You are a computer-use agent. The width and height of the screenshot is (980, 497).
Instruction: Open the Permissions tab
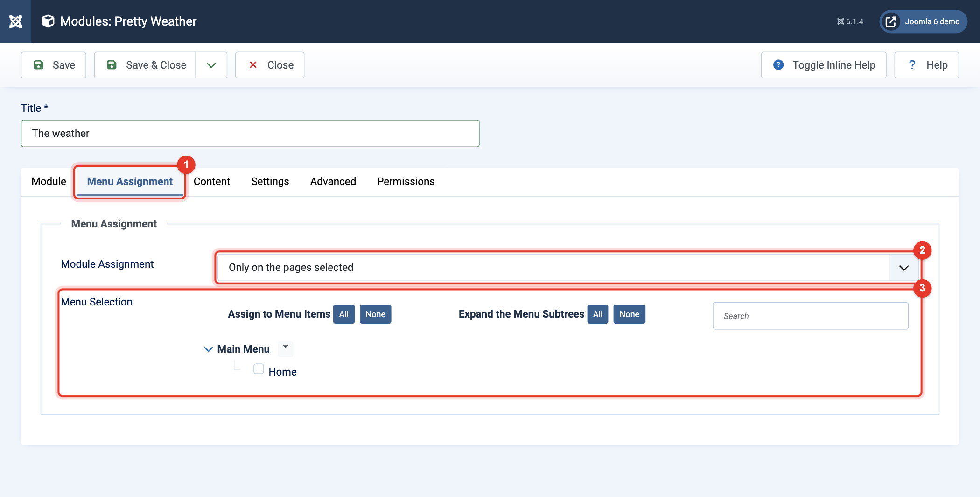click(x=406, y=181)
